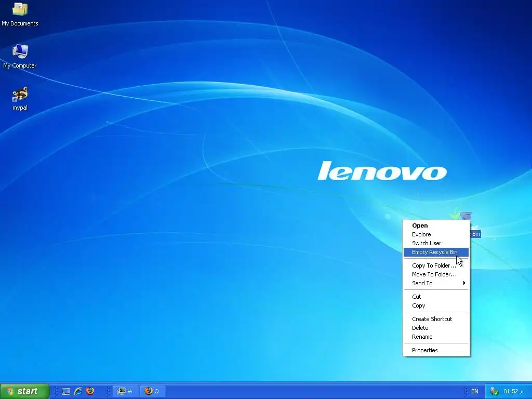Choose Delete in the context menu
The width and height of the screenshot is (532, 399).
tap(436, 328)
